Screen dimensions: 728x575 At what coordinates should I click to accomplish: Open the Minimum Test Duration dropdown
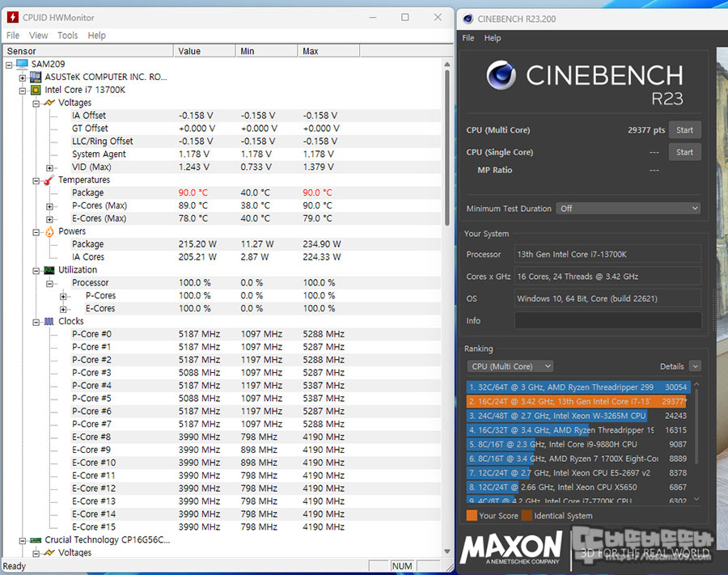[x=629, y=209]
